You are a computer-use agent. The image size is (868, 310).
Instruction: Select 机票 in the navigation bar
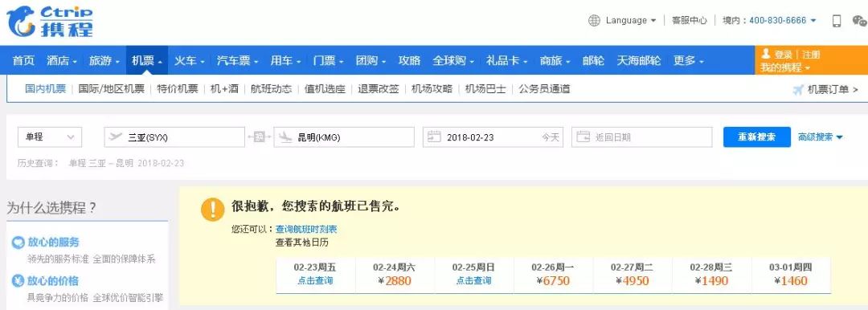tap(147, 60)
